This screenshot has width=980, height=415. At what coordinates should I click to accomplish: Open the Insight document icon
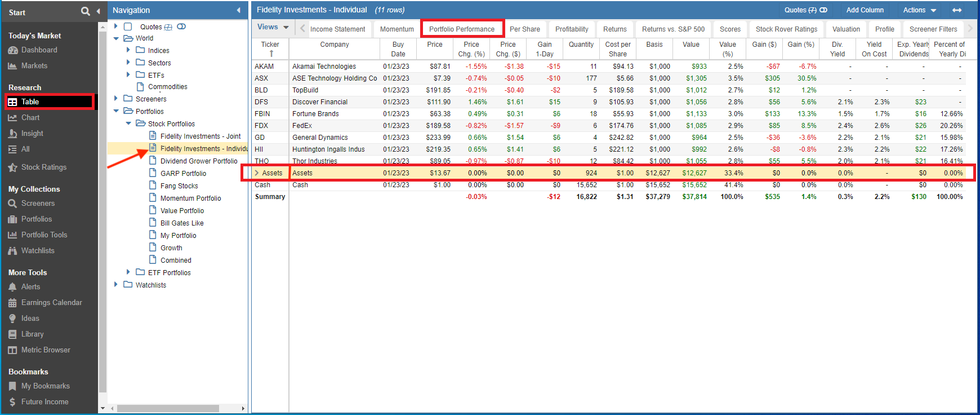12,134
